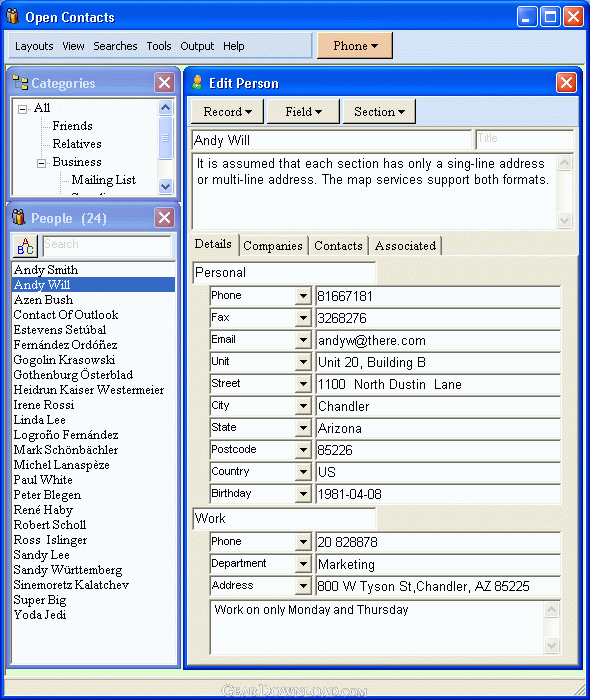Image resolution: width=590 pixels, height=700 pixels.
Task: Open the Help menu
Action: pyautogui.click(x=233, y=46)
